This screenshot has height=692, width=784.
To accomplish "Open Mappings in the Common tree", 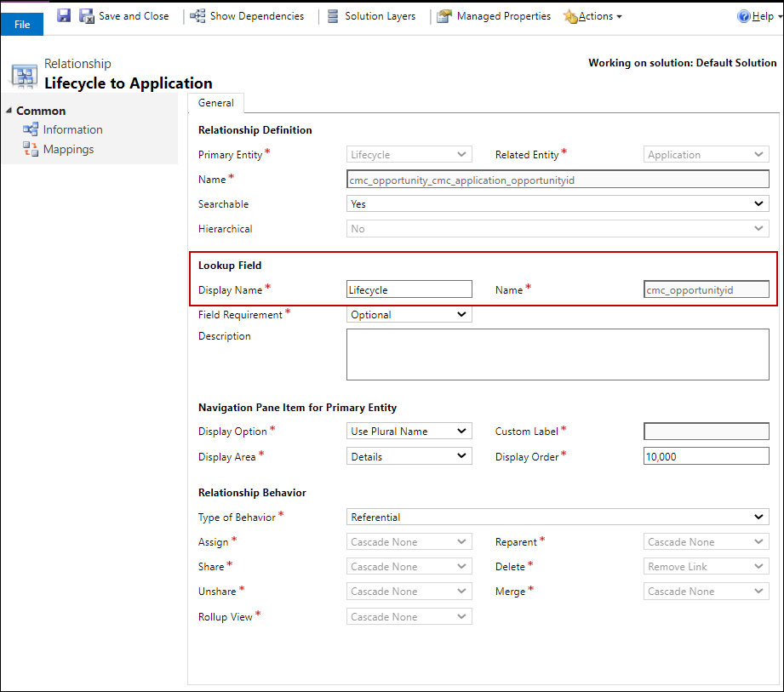I will pos(68,149).
